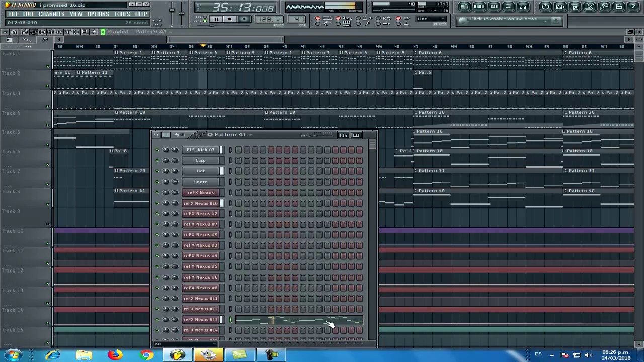Launch Google Chrome from the taskbar

pyautogui.click(x=146, y=355)
